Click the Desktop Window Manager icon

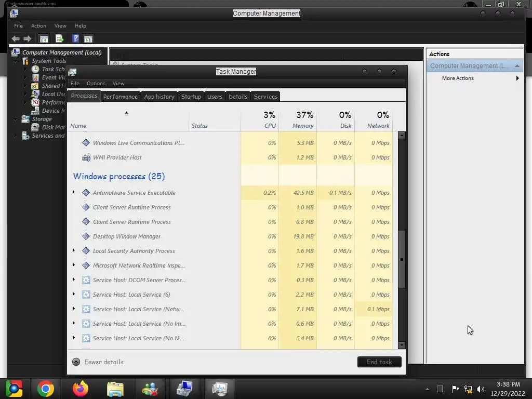pos(86,236)
